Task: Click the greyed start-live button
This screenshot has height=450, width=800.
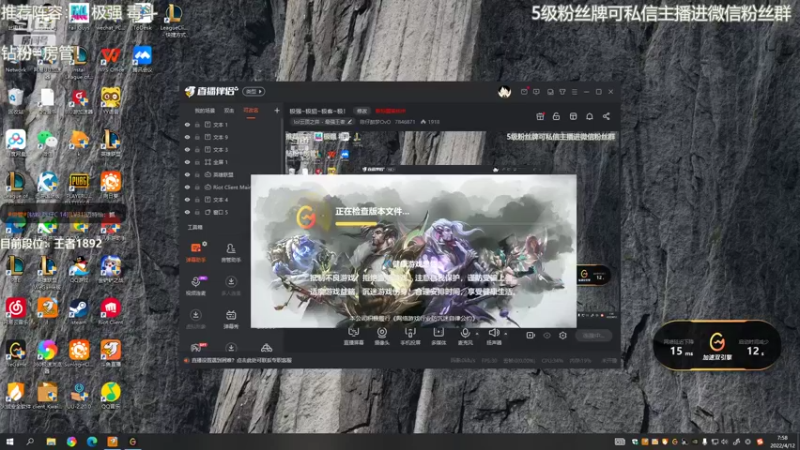Action: [x=593, y=335]
